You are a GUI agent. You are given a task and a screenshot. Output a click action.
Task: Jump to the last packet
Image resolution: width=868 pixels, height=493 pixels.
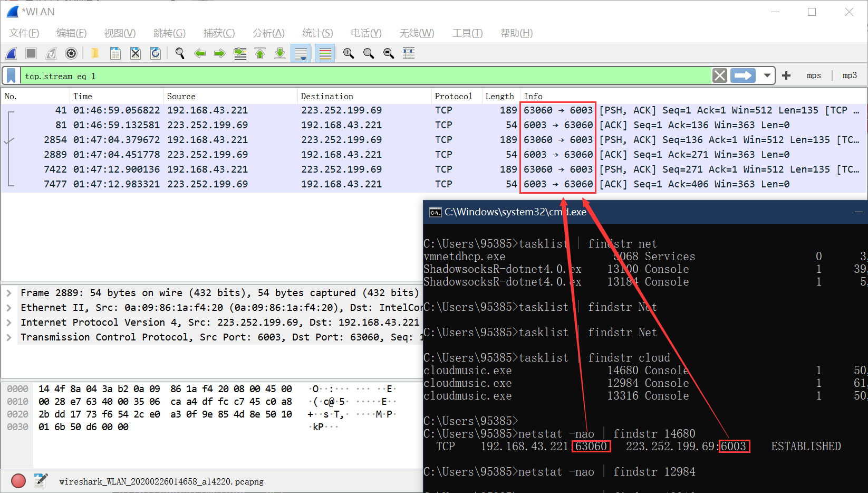pyautogui.click(x=280, y=53)
